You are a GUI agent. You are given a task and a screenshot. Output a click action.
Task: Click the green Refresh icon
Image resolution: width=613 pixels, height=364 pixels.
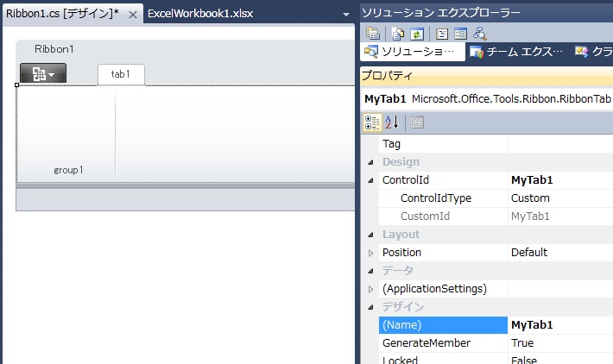click(x=417, y=34)
